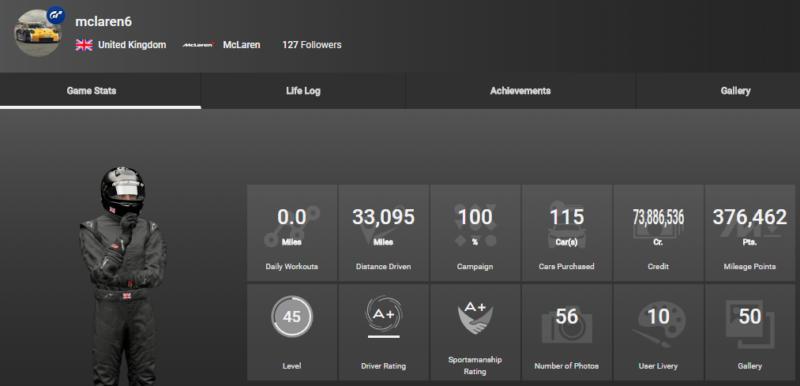Click the United Kingdom flag icon
Viewport: 800px width, 386px height.
tap(84, 45)
